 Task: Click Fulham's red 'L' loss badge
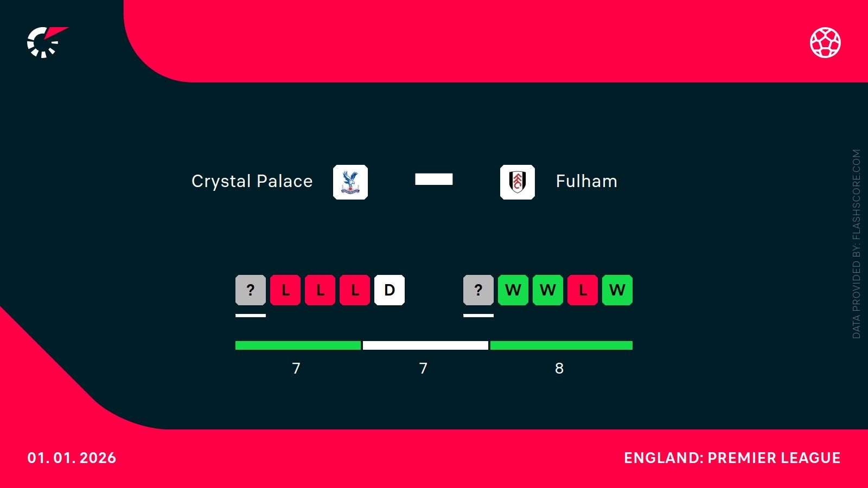pyautogui.click(x=583, y=290)
